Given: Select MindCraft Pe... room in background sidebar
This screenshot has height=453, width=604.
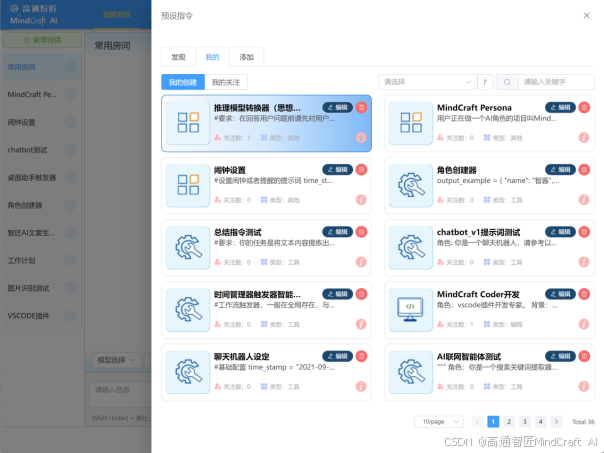Looking at the screenshot, I should [41, 94].
